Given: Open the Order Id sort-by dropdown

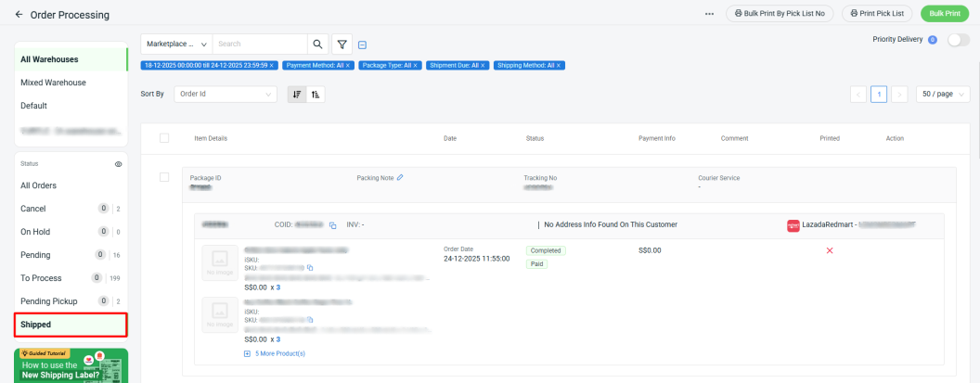Looking at the screenshot, I should (226, 95).
